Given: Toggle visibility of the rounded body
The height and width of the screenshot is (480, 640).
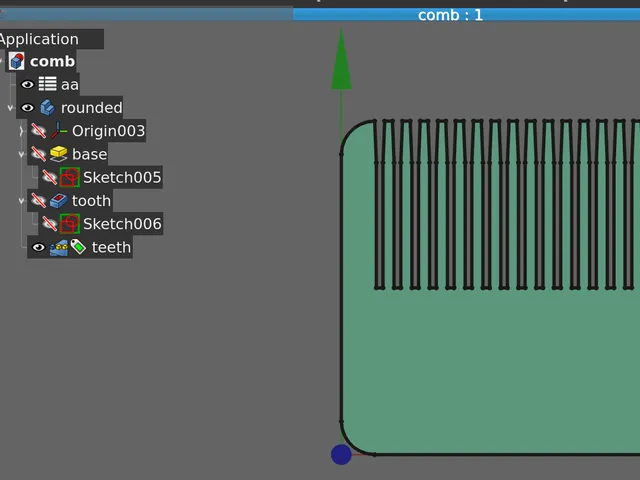Looking at the screenshot, I should (x=27, y=108).
